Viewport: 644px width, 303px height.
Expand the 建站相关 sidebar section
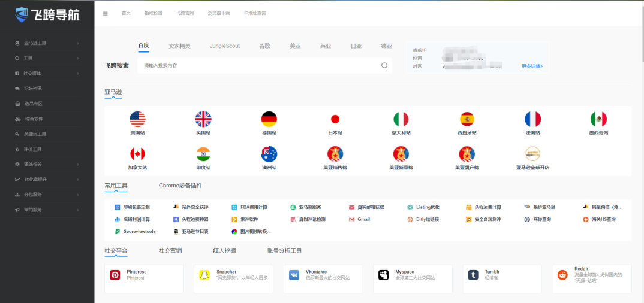pyautogui.click(x=47, y=165)
